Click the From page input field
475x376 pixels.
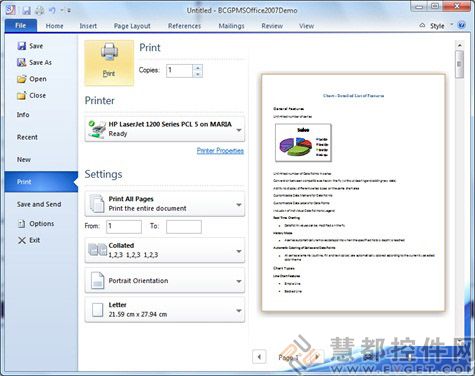pos(124,226)
